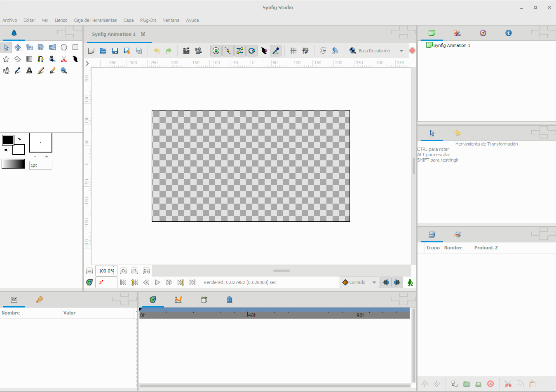Toggle the grid display

pos(293,51)
